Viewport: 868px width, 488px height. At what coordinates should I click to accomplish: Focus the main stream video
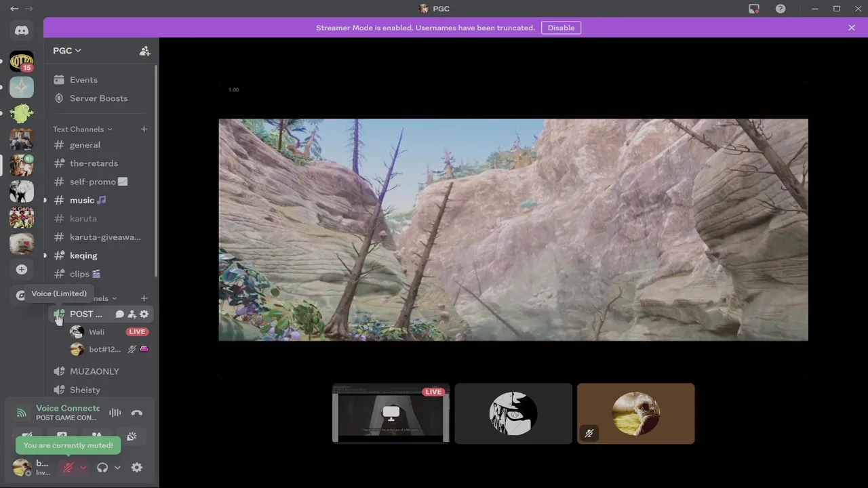[513, 230]
